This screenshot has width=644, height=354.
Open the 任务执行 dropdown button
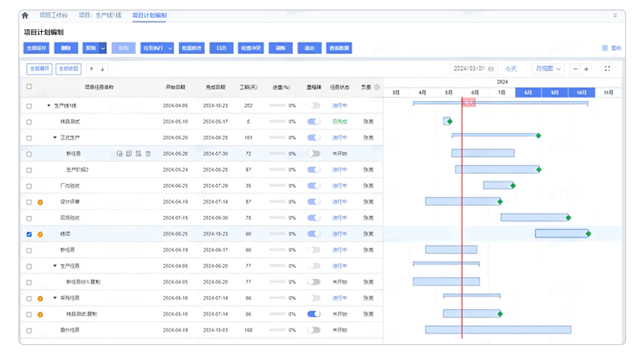point(157,48)
